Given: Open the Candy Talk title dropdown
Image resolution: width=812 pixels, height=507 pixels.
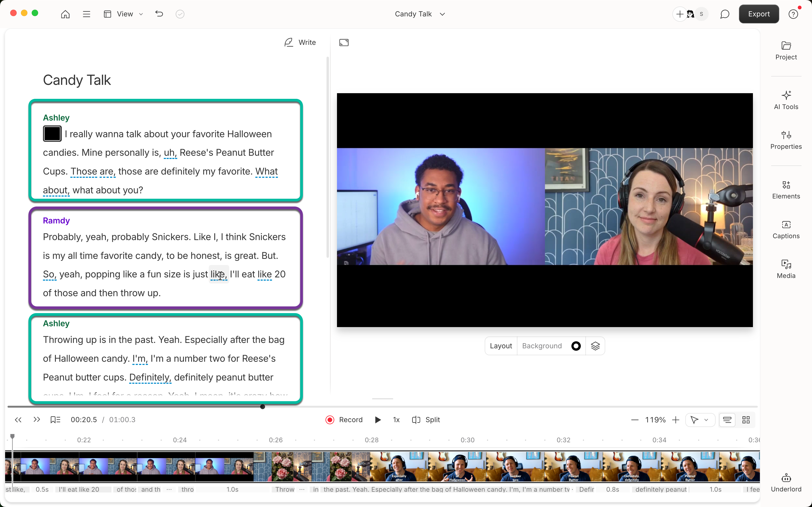Looking at the screenshot, I should [x=442, y=14].
